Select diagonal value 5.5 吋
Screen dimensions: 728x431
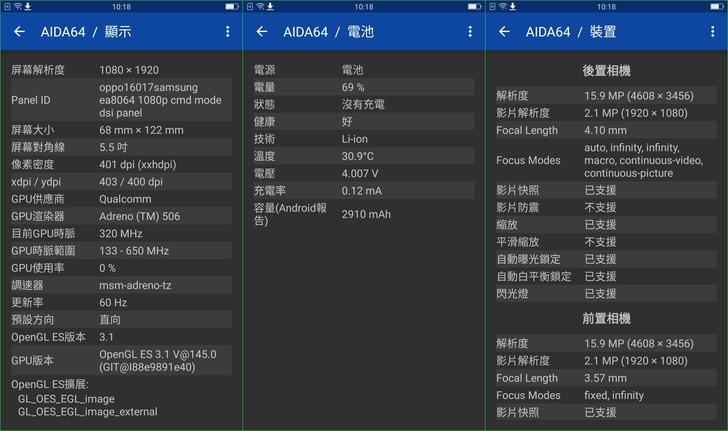pyautogui.click(x=113, y=147)
